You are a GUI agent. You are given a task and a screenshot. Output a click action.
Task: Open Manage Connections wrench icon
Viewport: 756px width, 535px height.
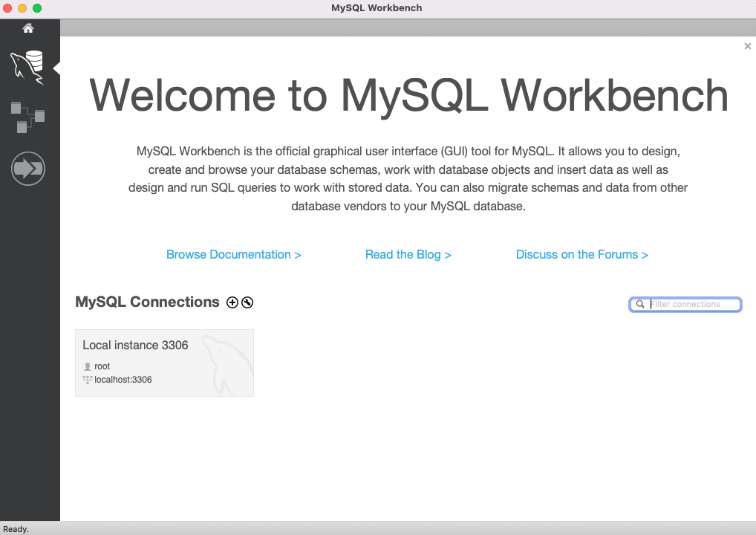[247, 302]
